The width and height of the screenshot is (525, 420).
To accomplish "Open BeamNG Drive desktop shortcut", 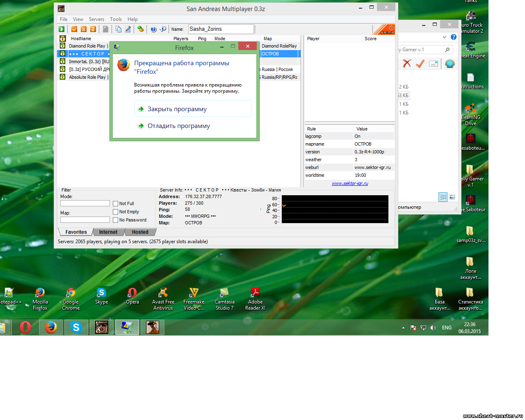I will 471,114.
